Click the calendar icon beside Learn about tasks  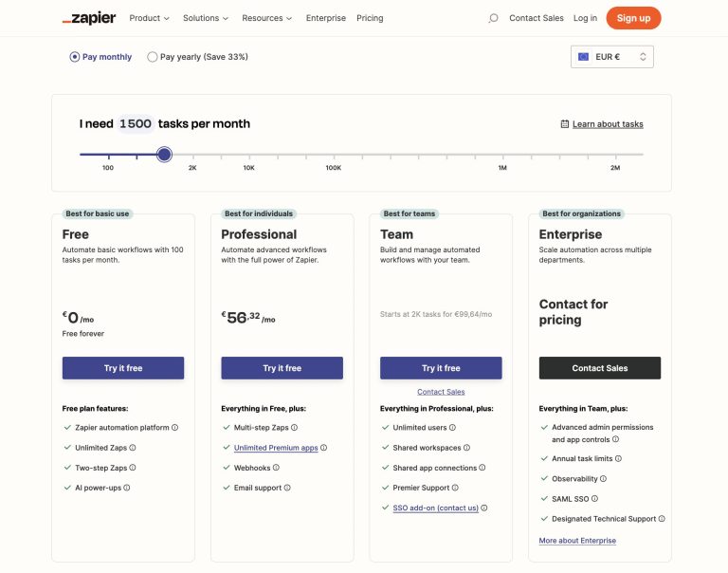point(565,124)
